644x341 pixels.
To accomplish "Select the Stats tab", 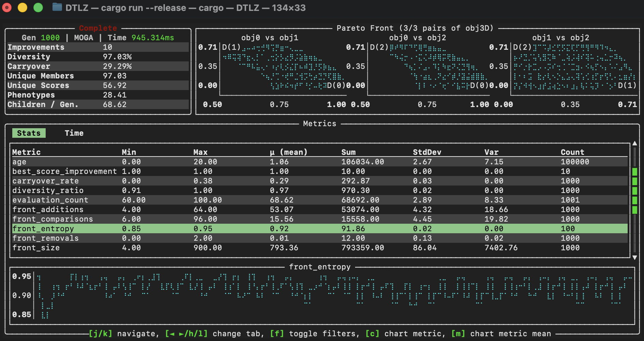I will pos(29,133).
